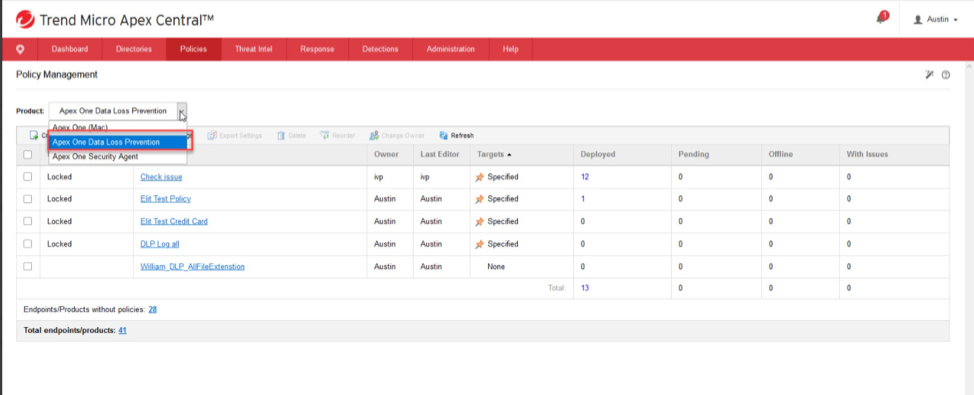Image resolution: width=974 pixels, height=395 pixels.
Task: Select Apex One Security Agent option
Action: point(118,157)
